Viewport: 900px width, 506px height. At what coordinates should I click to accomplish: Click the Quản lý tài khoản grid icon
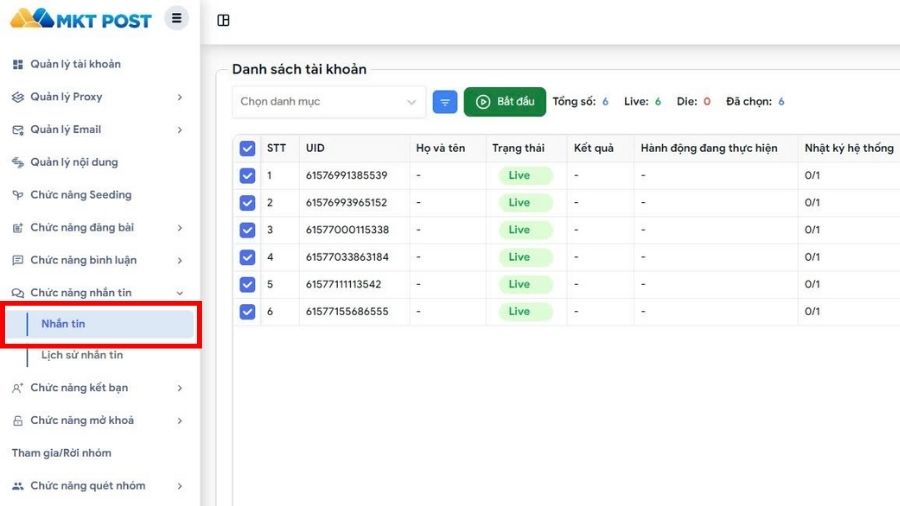17,64
